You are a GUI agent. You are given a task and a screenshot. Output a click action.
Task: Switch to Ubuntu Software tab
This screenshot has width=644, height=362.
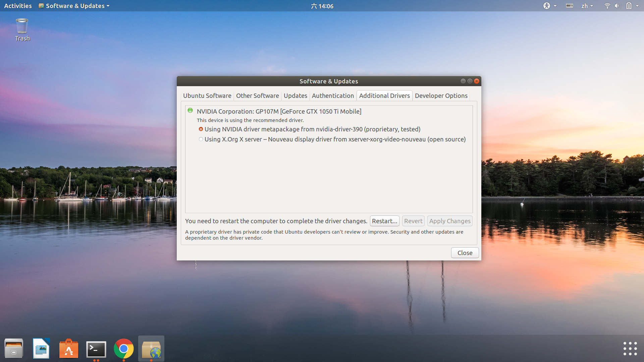pos(207,96)
